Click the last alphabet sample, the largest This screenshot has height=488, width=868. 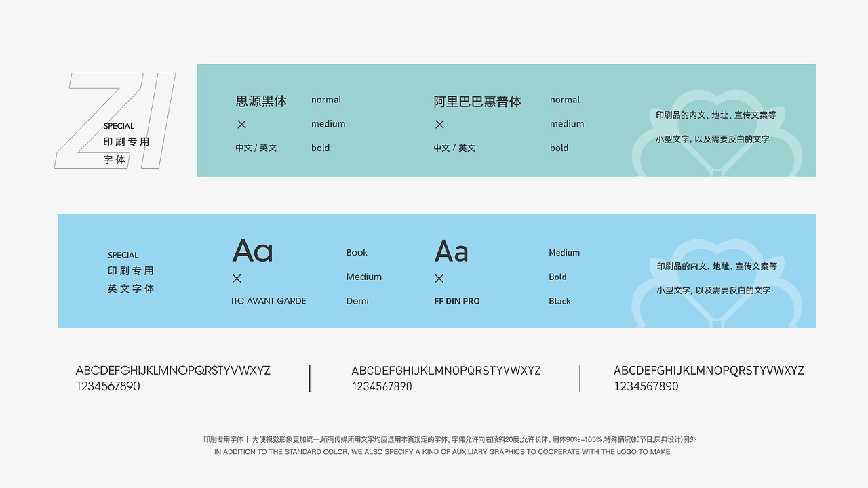coord(709,371)
